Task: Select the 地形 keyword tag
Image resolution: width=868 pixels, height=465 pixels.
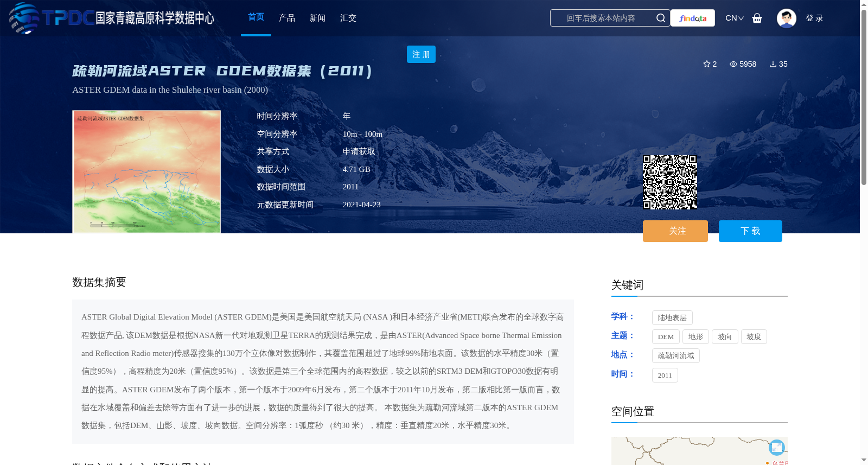Action: (695, 337)
